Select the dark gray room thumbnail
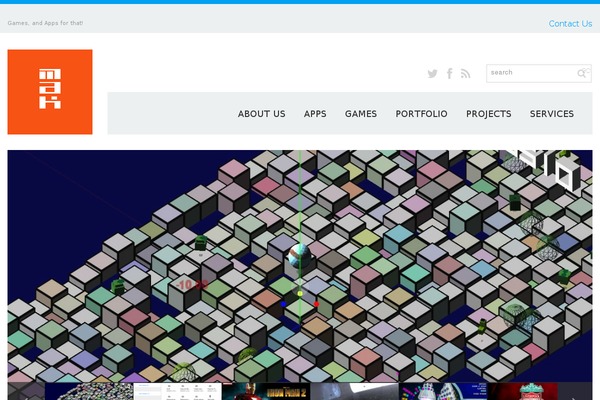Image resolution: width=600 pixels, height=400 pixels. [x=354, y=392]
